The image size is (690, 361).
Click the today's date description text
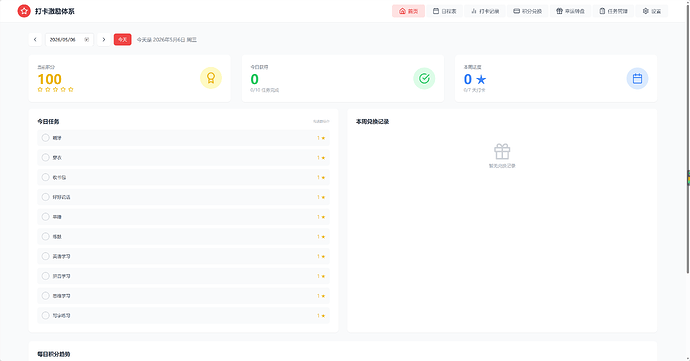[167, 40]
